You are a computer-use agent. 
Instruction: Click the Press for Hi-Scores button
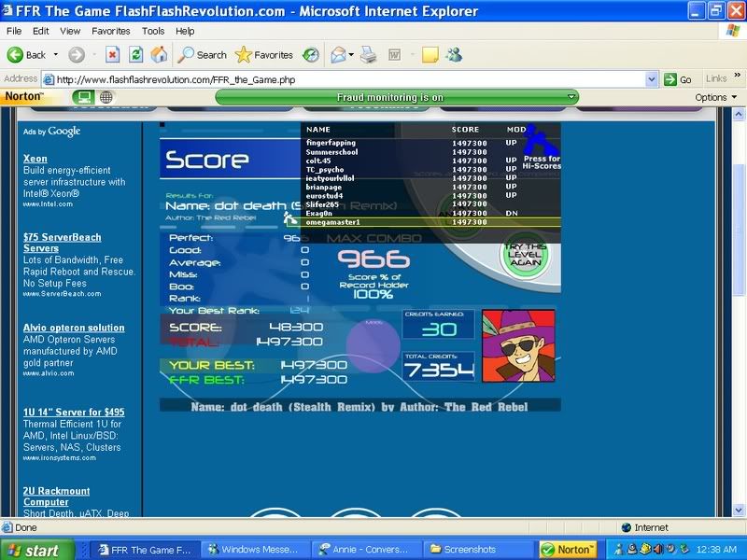[x=541, y=149]
